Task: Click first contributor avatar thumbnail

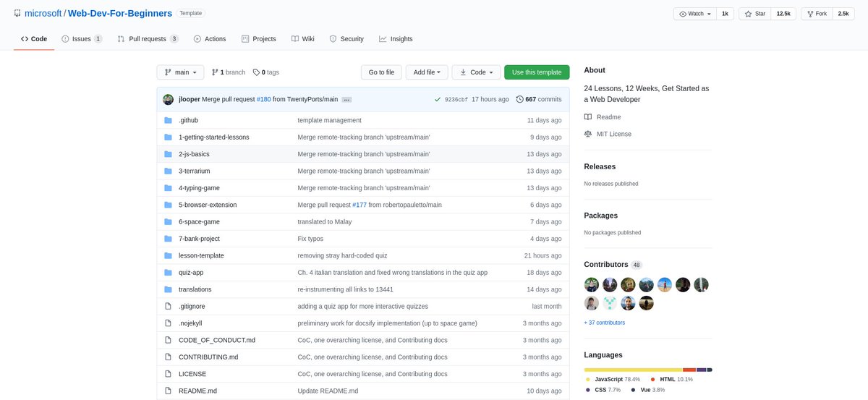Action: tap(592, 285)
